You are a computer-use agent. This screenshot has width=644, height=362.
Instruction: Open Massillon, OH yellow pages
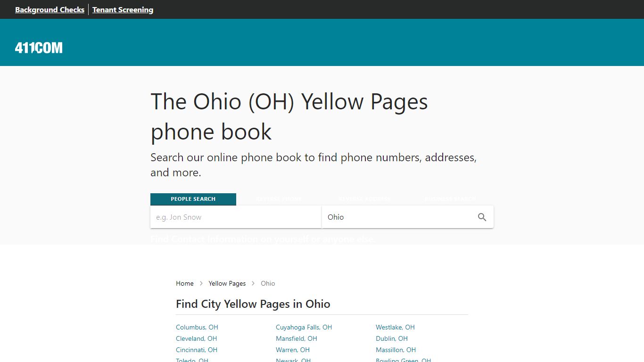point(396,350)
